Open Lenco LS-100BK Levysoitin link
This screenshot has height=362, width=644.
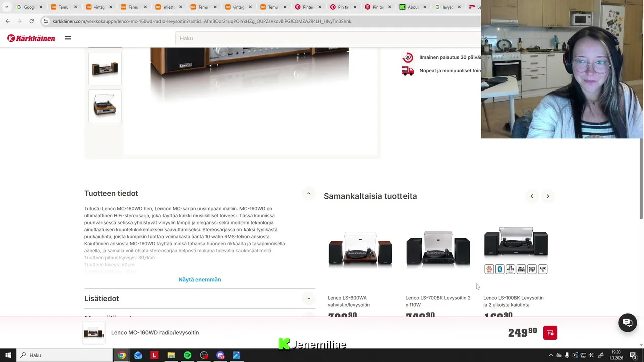[x=513, y=301]
